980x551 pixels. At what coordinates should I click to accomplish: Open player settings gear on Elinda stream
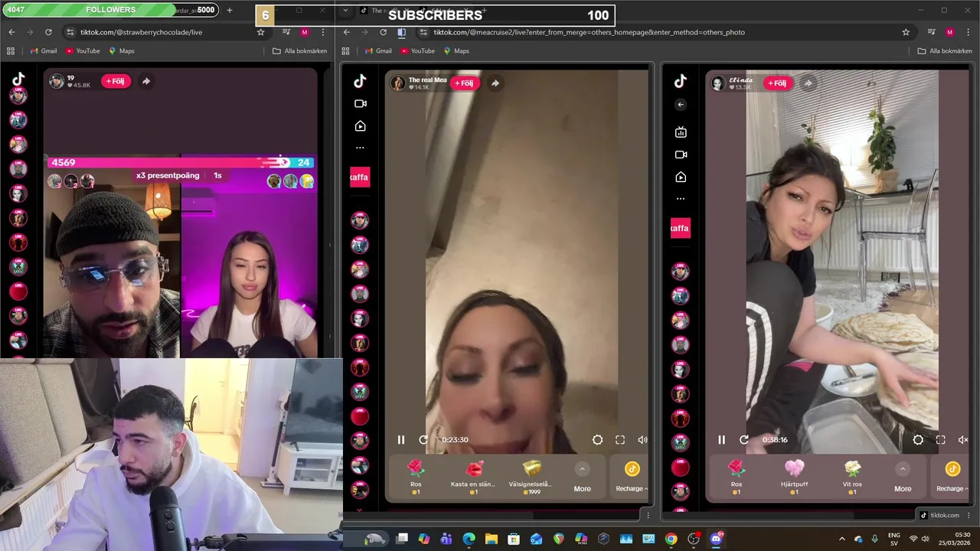point(918,439)
